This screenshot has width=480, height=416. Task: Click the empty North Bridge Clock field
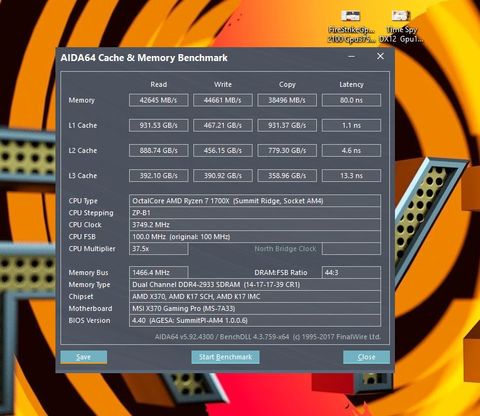351,249
